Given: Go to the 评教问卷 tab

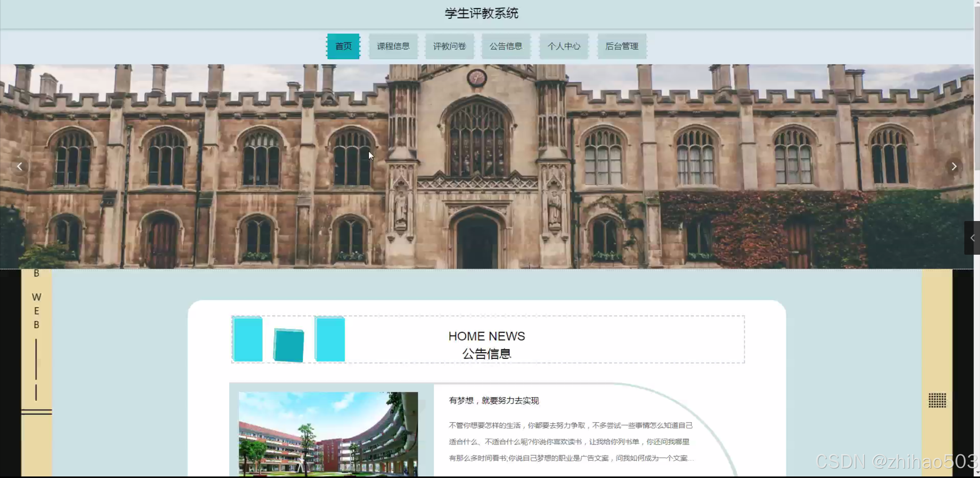Looking at the screenshot, I should click(449, 46).
